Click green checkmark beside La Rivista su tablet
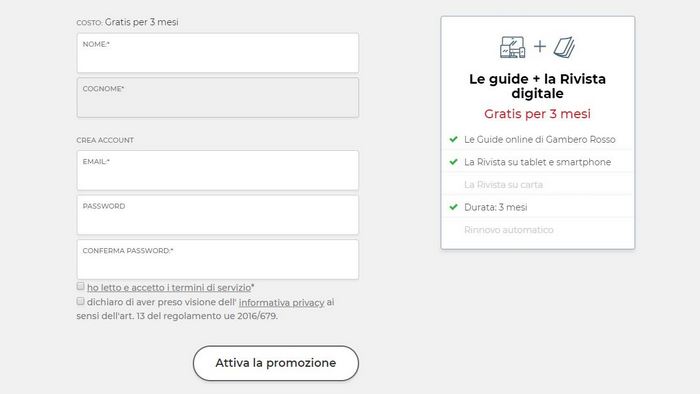 tap(454, 162)
